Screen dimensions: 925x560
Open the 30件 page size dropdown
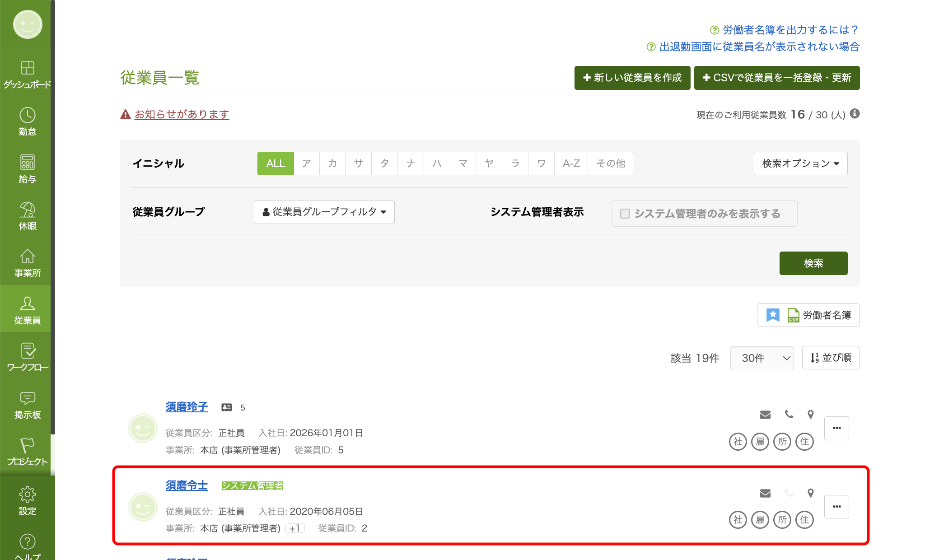click(762, 358)
